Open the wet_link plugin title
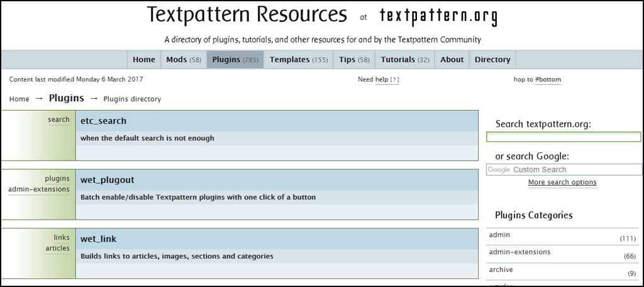Viewport: 644px width, 287px height. pos(99,239)
